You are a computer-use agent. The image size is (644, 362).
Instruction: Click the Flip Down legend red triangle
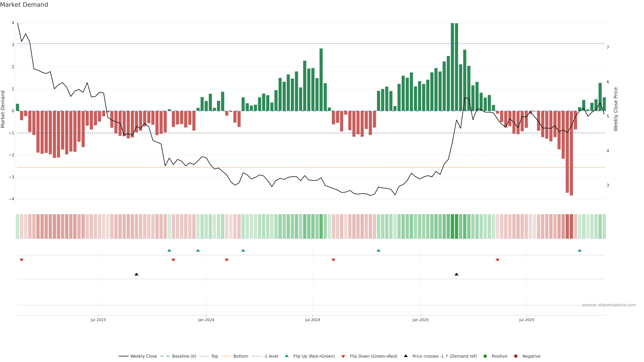(x=343, y=356)
